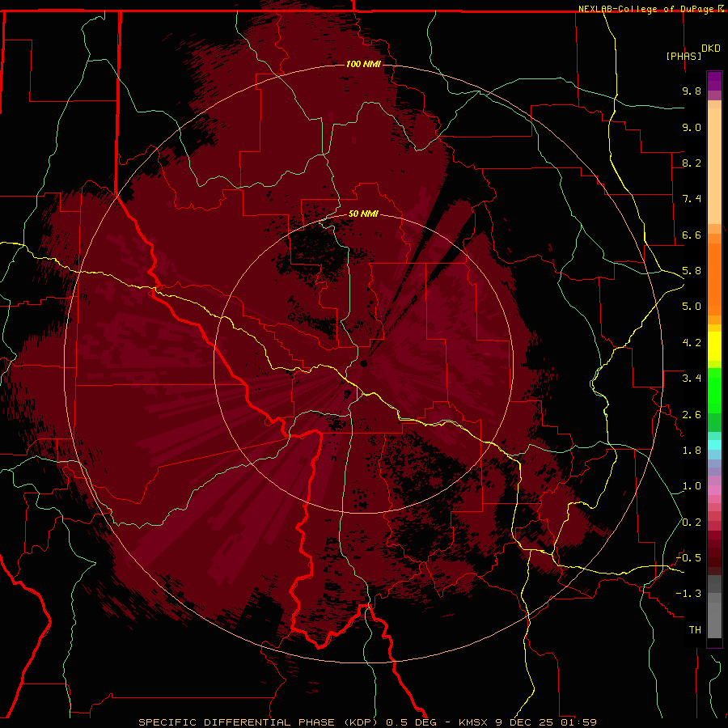Click the KMSX radar site center dot
Screen dimensions: 728x728
pyautogui.click(x=364, y=363)
